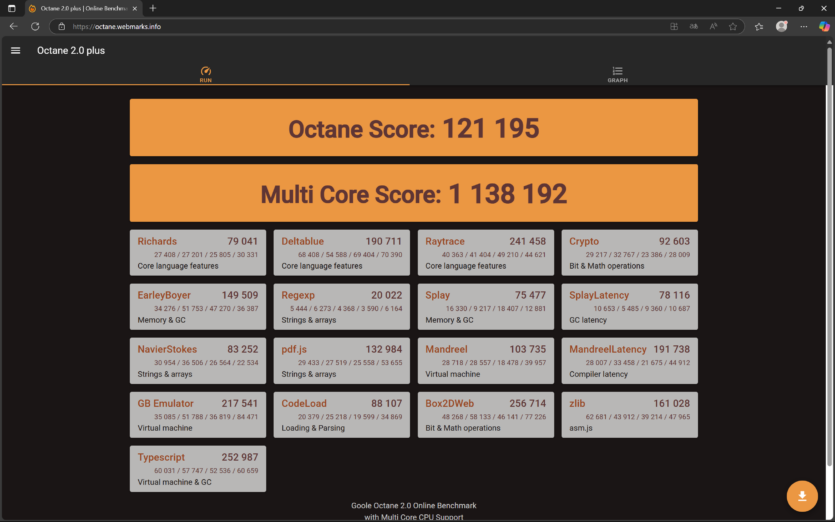Click the Typescript result title
Screen dimensions: 835x522
tap(161, 458)
